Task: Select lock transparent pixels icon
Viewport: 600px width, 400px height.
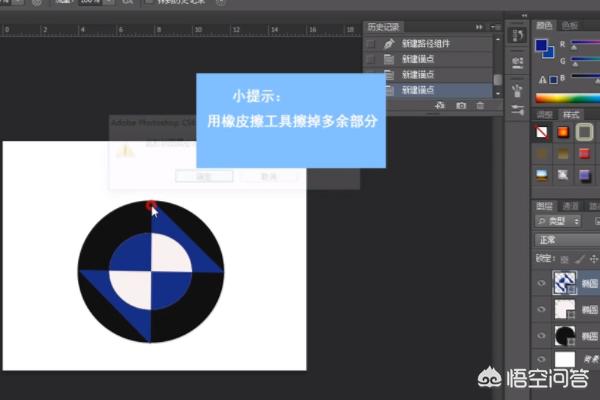Action: [564, 260]
